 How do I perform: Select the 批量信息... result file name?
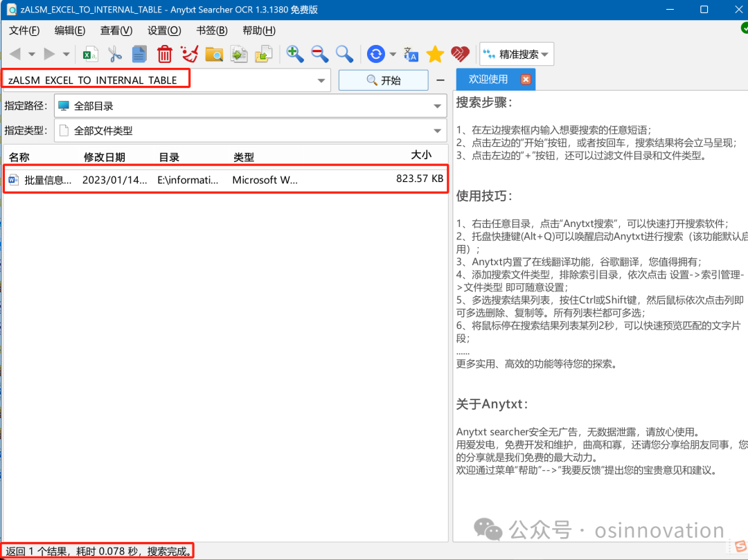[x=48, y=180]
